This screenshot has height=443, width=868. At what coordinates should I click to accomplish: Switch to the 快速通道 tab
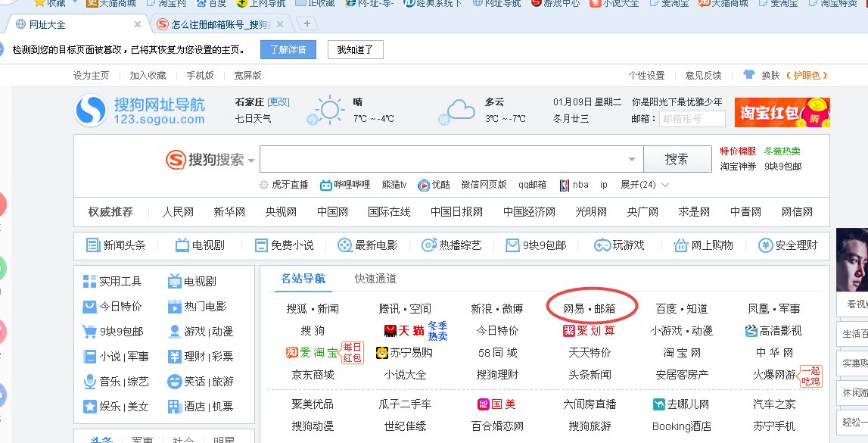click(x=373, y=279)
